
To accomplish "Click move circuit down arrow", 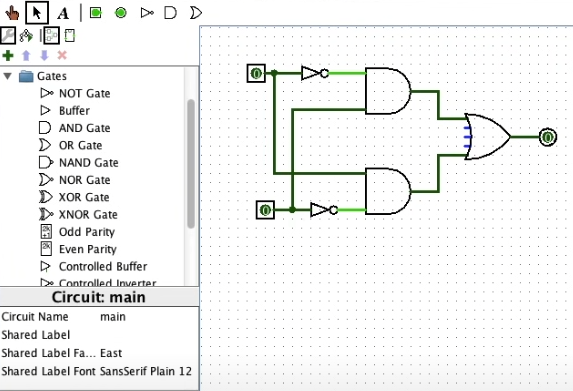I will pyautogui.click(x=44, y=56).
